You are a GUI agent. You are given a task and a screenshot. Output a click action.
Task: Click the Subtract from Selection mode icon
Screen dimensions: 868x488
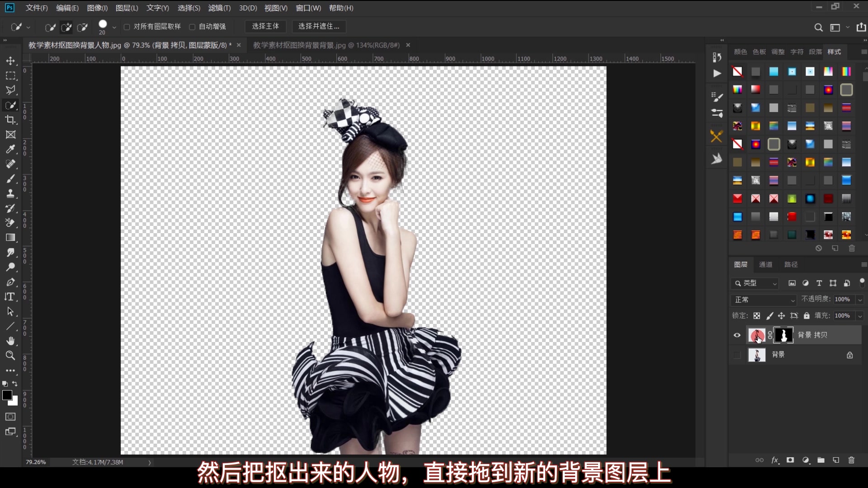82,27
